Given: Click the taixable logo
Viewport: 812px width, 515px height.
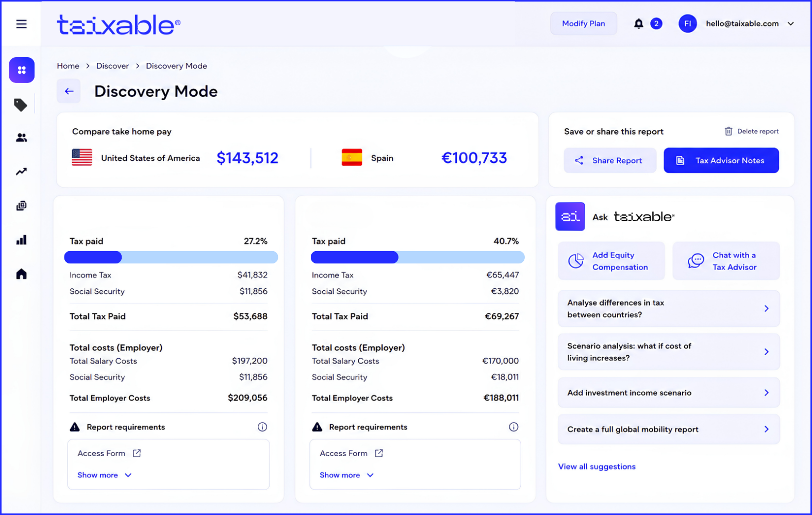Looking at the screenshot, I should tap(119, 24).
